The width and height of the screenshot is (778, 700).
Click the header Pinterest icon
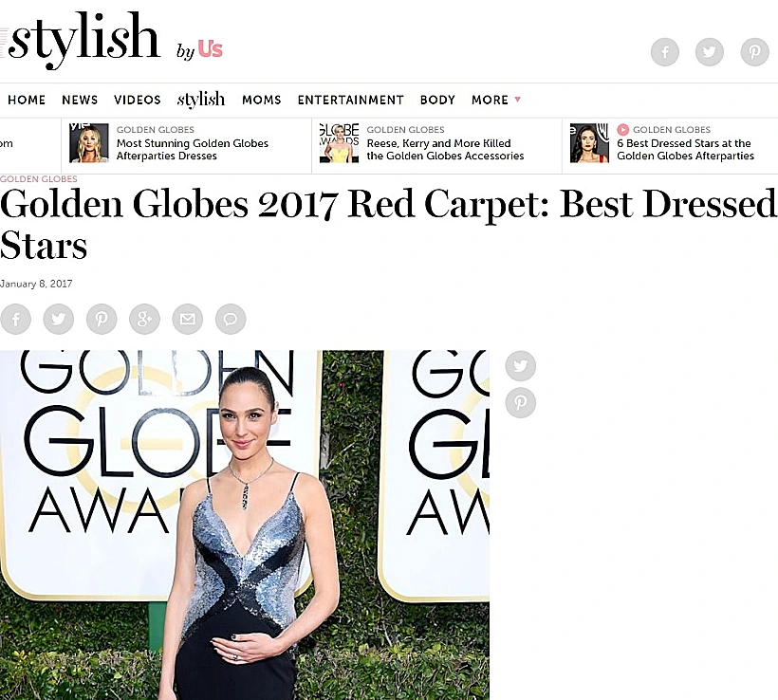(x=754, y=51)
